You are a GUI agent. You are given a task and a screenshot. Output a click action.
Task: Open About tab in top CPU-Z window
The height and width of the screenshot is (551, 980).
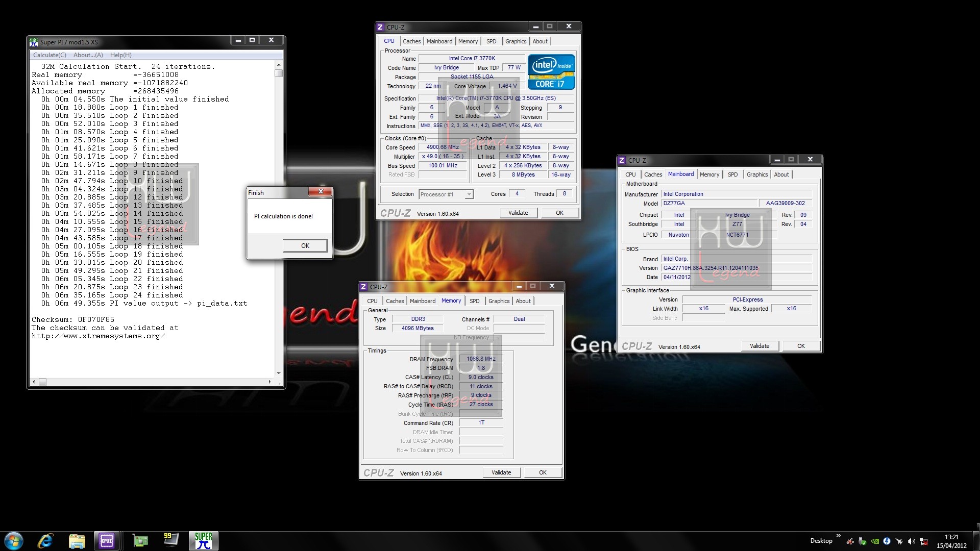(540, 41)
